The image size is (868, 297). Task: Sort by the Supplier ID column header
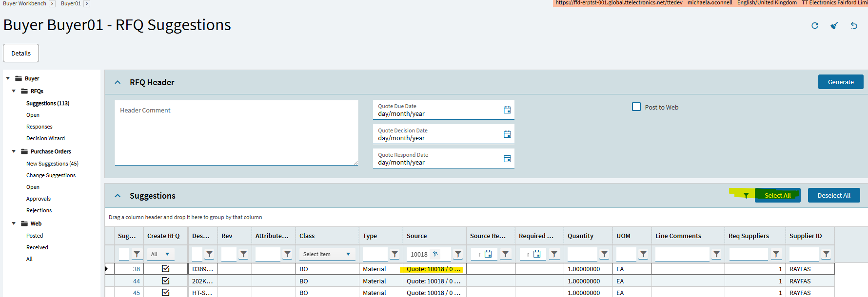pyautogui.click(x=806, y=236)
